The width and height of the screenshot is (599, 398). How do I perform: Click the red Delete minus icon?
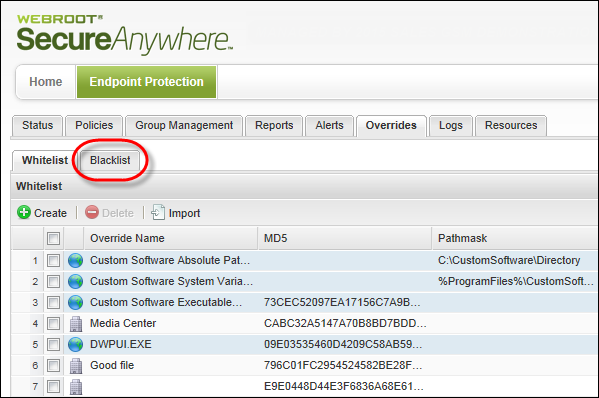[92, 212]
